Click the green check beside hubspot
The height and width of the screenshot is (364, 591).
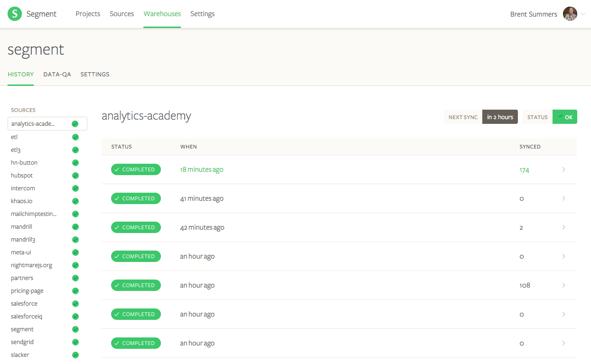(x=75, y=176)
